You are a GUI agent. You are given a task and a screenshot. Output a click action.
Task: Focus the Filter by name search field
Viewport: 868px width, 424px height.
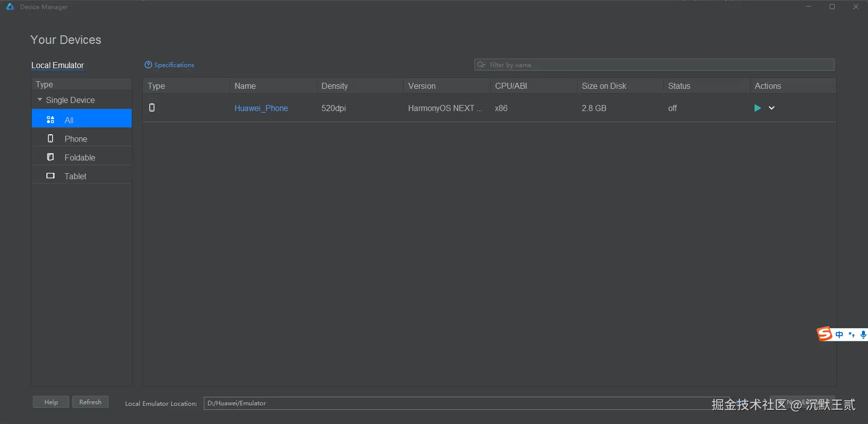pyautogui.click(x=654, y=65)
